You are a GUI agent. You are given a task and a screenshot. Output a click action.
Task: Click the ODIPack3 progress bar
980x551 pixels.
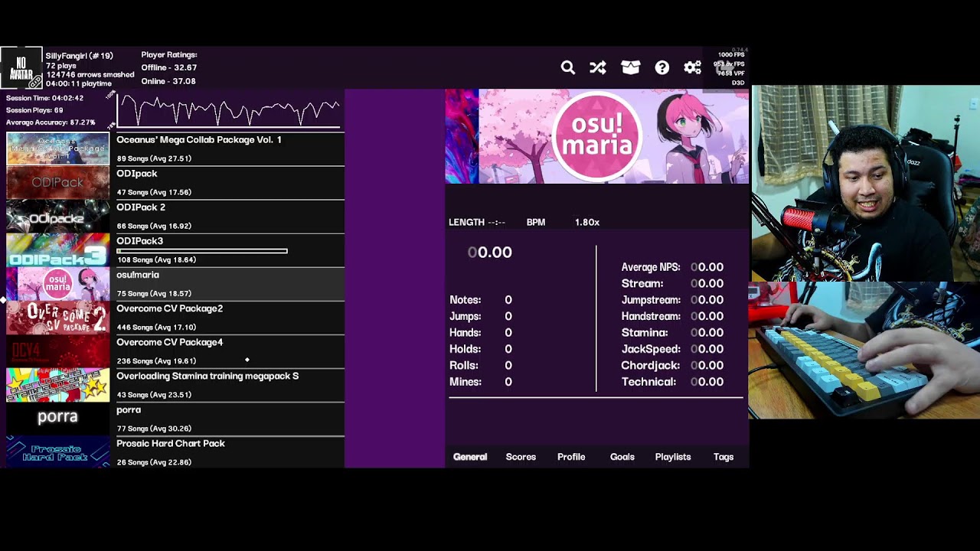(202, 251)
